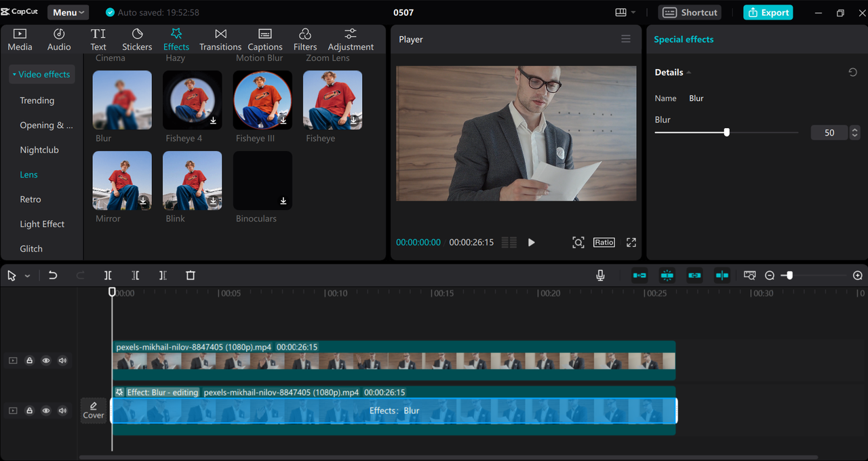Open the Transitions tab
The height and width of the screenshot is (461, 868).
pyautogui.click(x=220, y=40)
